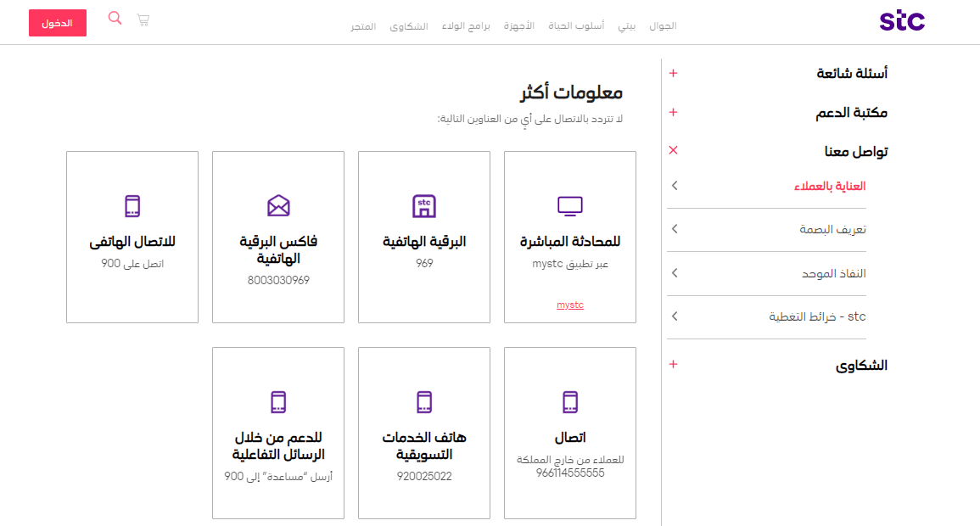Open الأجهزة navigation item
Image resolution: width=980 pixels, height=526 pixels.
coord(519,25)
